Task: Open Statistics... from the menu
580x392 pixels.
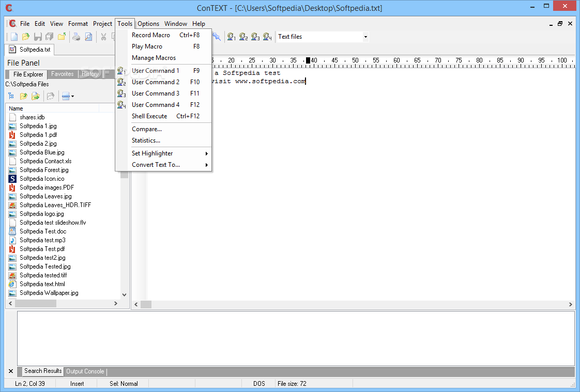Action: pyautogui.click(x=163, y=140)
